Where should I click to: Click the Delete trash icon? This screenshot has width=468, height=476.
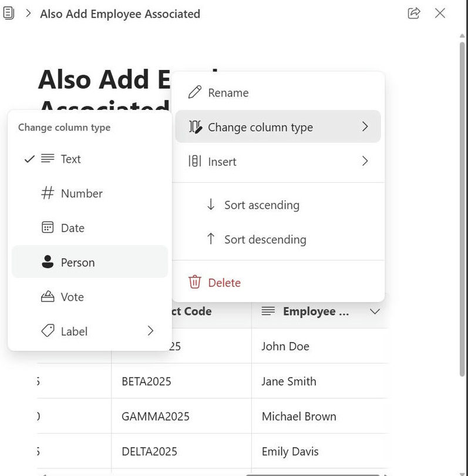194,282
